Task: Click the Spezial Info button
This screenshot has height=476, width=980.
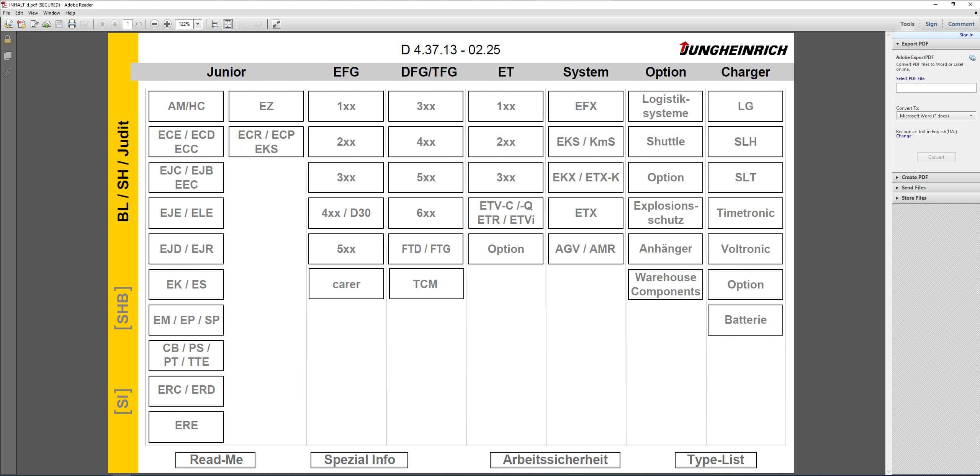Action: 359,460
